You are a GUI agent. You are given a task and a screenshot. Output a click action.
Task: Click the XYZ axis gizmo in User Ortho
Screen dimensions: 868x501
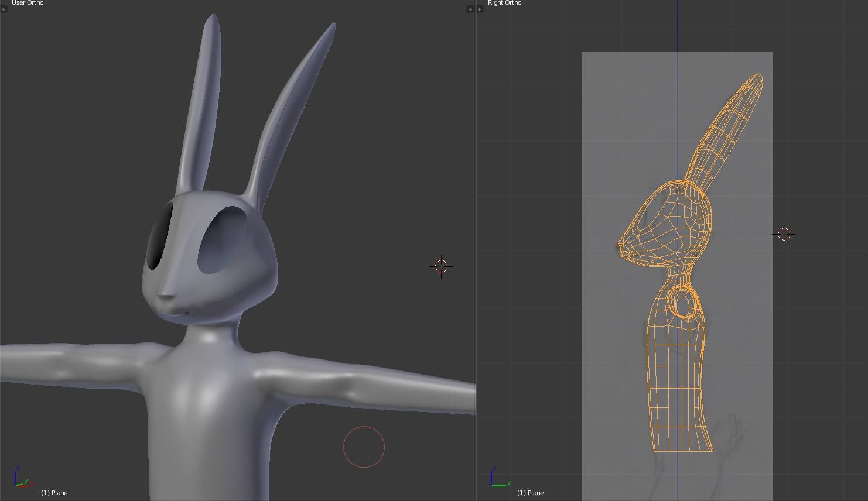(20, 478)
